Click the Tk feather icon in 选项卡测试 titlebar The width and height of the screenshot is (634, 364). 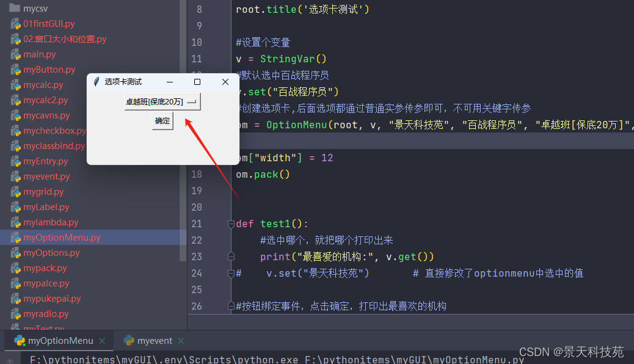[97, 82]
